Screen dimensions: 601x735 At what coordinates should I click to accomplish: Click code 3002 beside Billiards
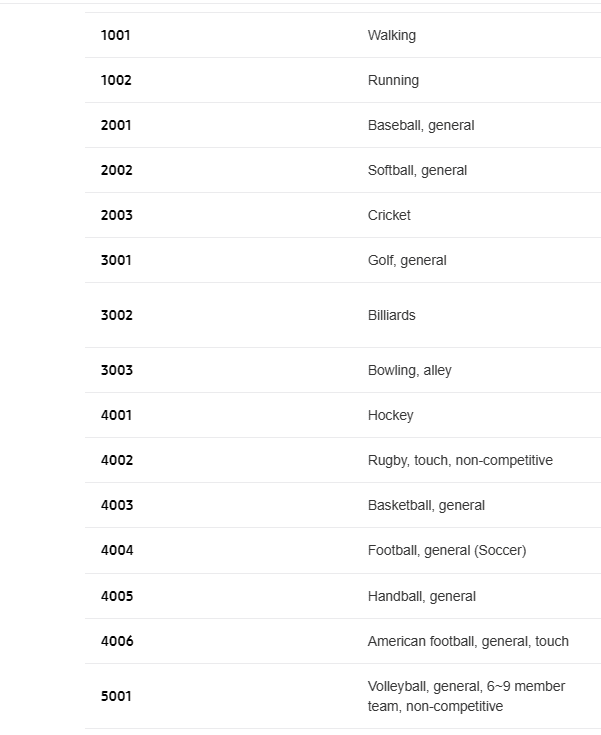click(116, 315)
